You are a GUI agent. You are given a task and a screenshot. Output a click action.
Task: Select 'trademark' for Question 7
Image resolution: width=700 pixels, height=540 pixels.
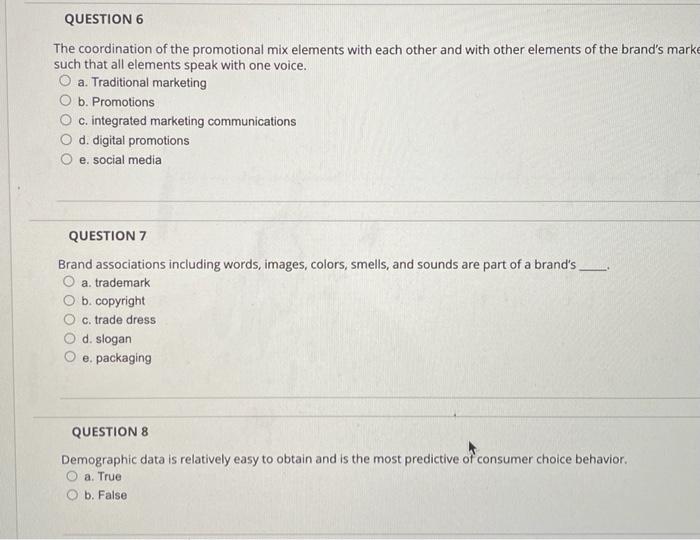point(69,281)
